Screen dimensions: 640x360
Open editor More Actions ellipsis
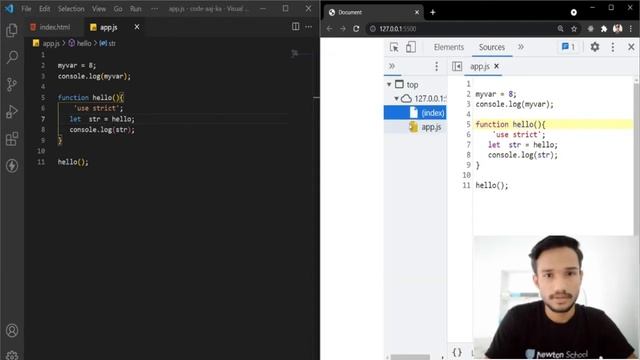click(x=309, y=27)
